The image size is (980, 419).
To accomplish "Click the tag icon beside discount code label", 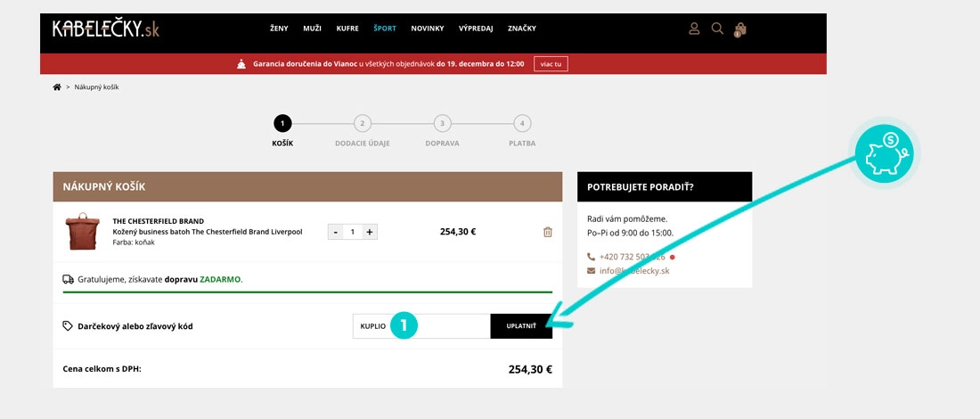I will pyautogui.click(x=68, y=325).
